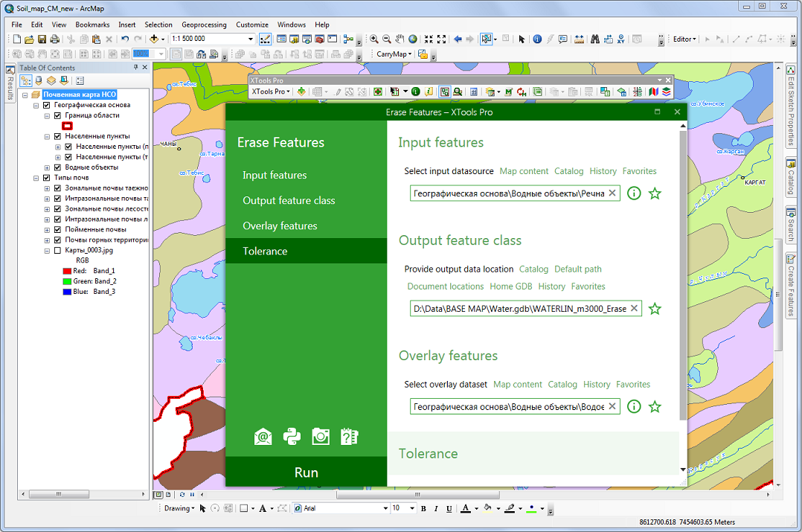
Task: Run the Erase Features tool
Action: [x=306, y=472]
